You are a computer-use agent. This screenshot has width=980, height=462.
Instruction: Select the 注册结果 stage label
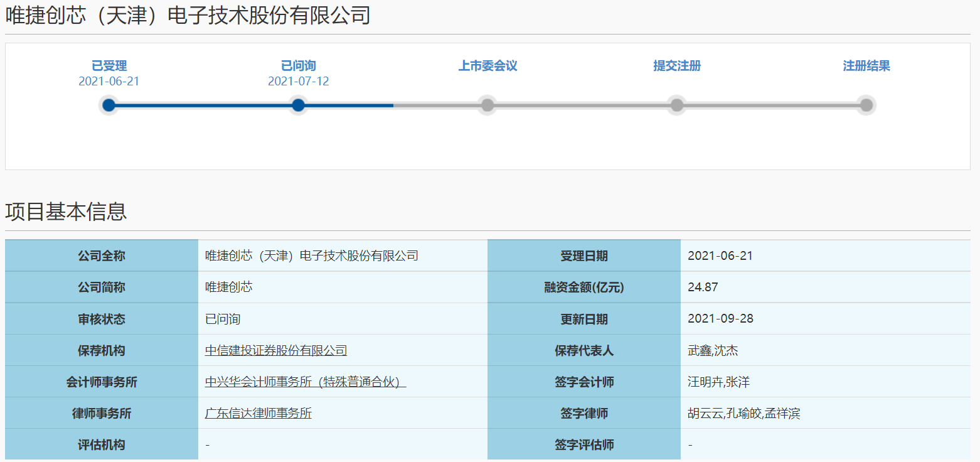click(x=866, y=66)
